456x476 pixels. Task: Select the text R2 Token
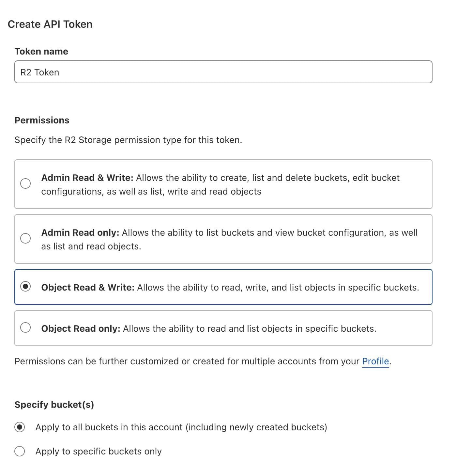pyautogui.click(x=39, y=72)
